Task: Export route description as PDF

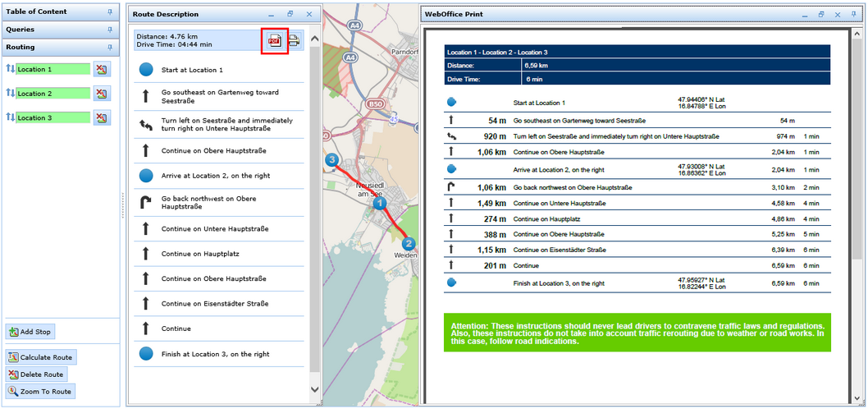Action: click(x=275, y=41)
